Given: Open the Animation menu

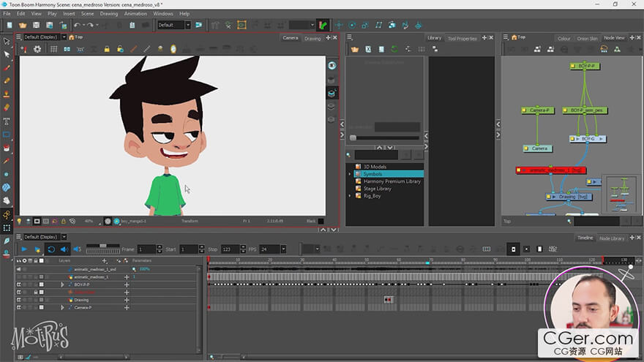Looking at the screenshot, I should click(x=135, y=14).
